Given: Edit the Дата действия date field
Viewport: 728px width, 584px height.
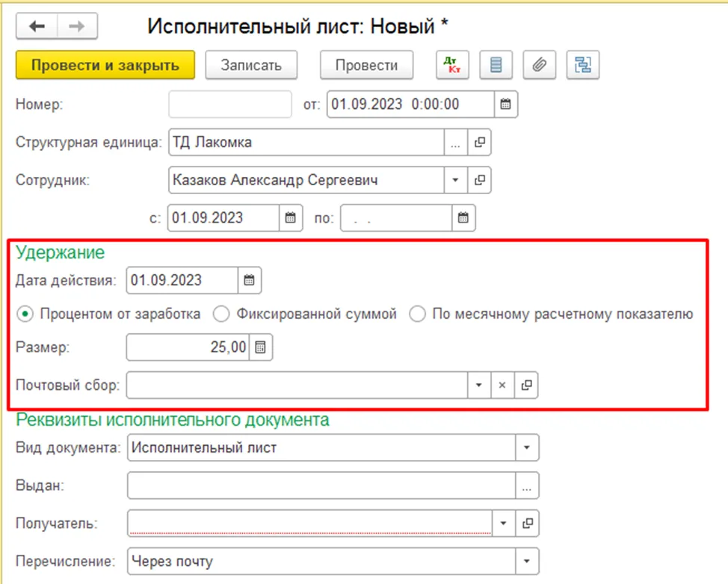Looking at the screenshot, I should (182, 280).
